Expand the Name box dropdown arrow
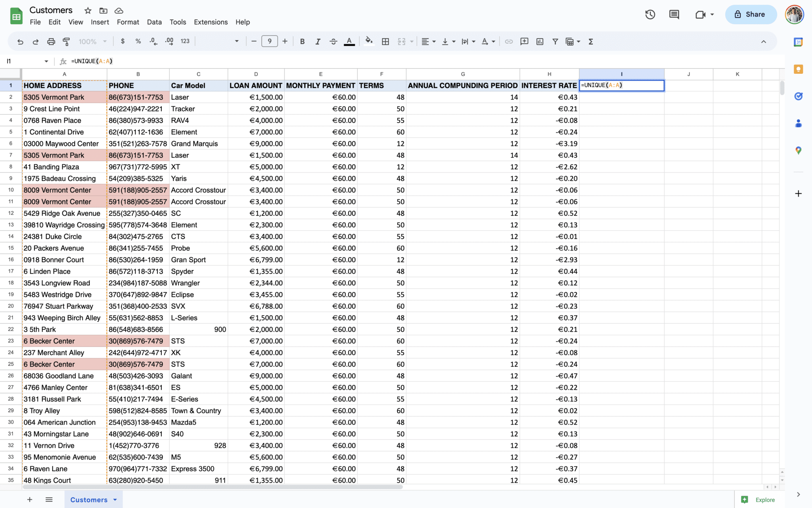This screenshot has width=812, height=508. pyautogui.click(x=46, y=61)
